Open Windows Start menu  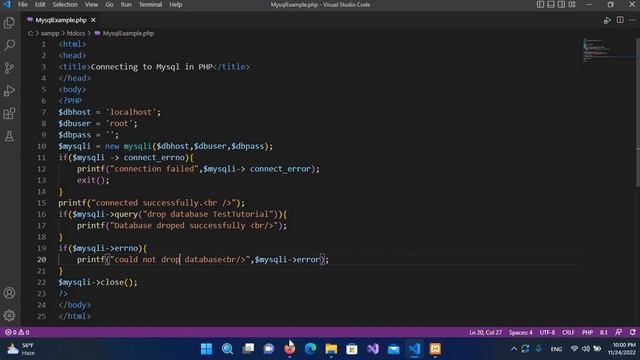coord(207,349)
